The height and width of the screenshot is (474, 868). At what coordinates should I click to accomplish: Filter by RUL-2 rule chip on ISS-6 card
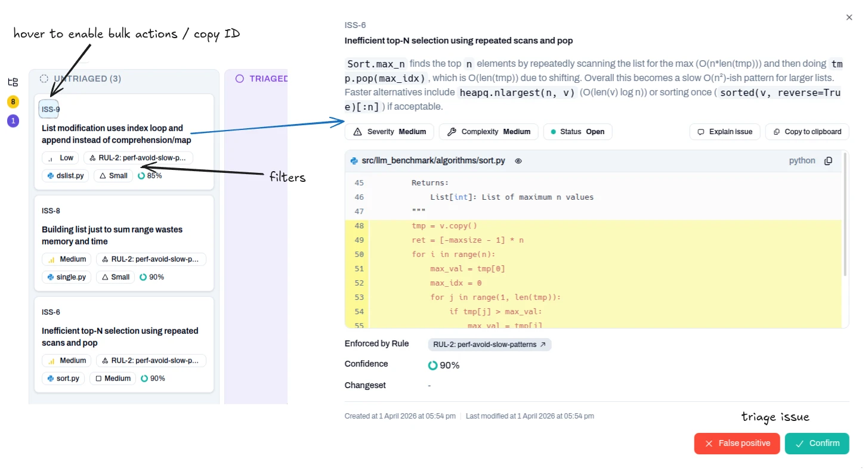click(151, 361)
